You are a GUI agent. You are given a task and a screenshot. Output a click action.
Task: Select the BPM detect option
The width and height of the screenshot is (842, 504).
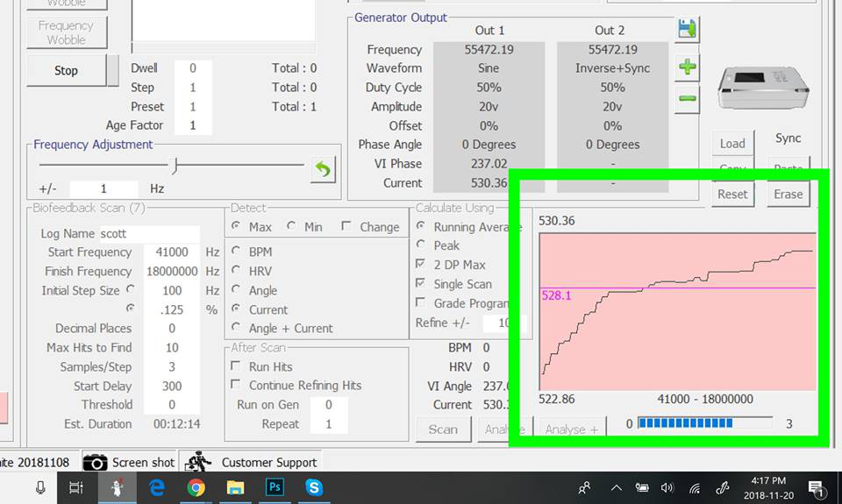236,251
